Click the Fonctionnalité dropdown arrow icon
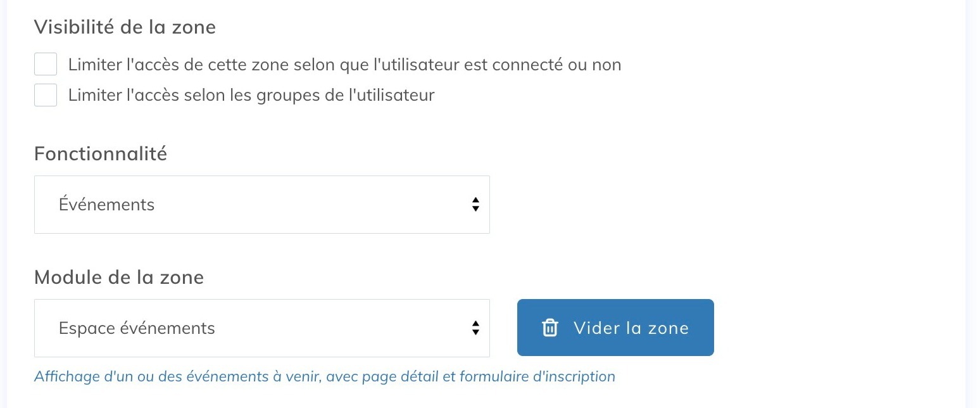 pyautogui.click(x=475, y=204)
